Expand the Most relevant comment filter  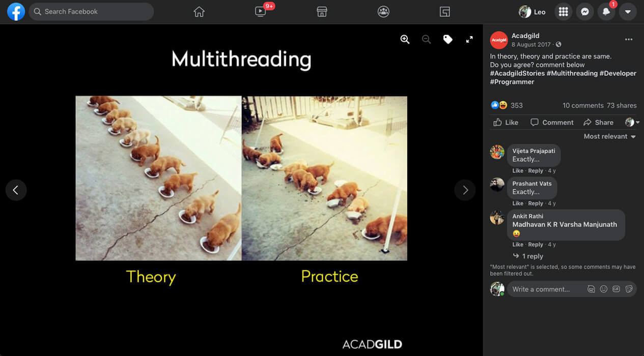click(609, 136)
